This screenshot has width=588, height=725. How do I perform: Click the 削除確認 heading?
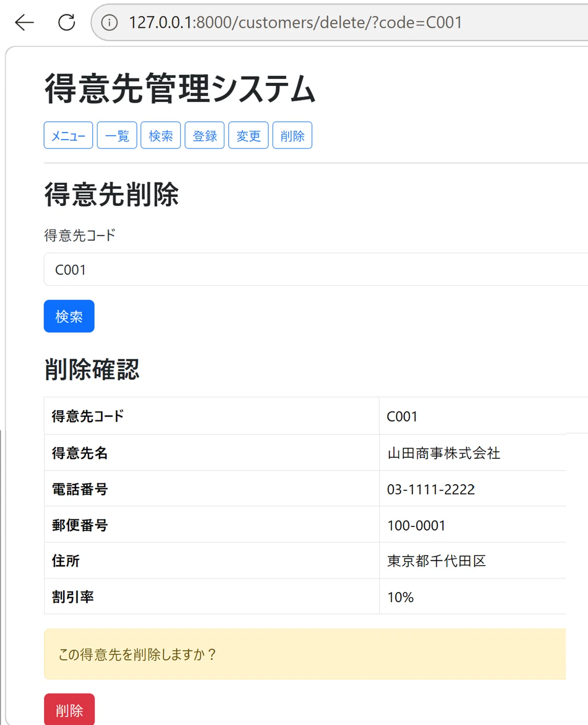pyautogui.click(x=92, y=370)
